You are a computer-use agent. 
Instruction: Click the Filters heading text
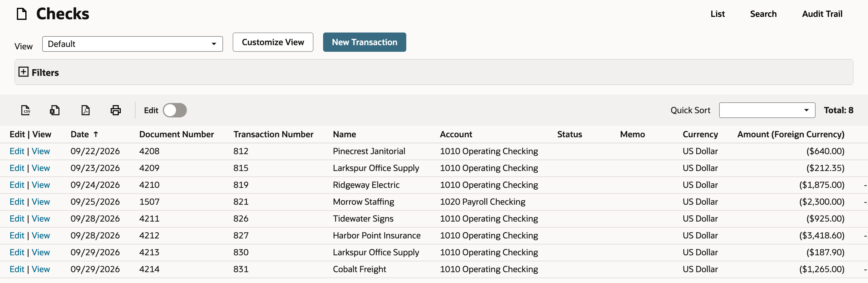point(45,72)
